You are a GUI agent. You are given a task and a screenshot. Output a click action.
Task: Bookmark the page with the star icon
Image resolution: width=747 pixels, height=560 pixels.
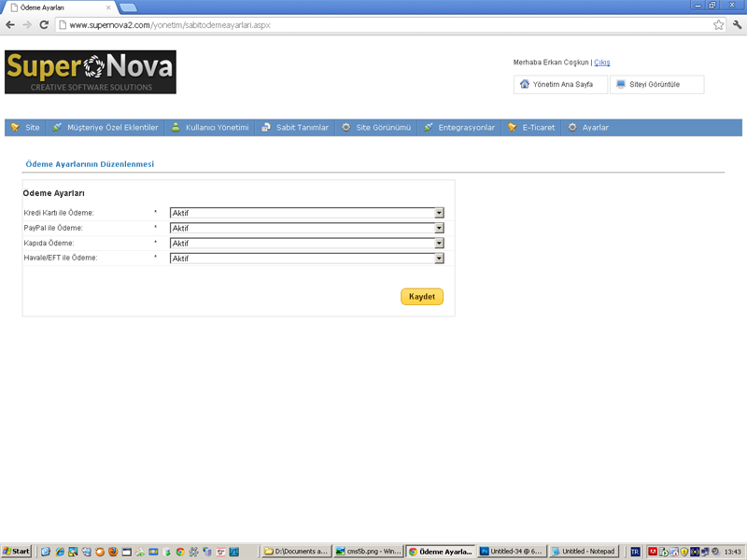pyautogui.click(x=718, y=25)
